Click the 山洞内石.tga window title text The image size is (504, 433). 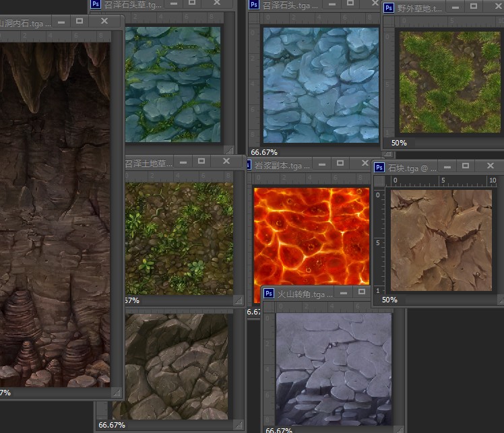pyautogui.click(x=25, y=24)
